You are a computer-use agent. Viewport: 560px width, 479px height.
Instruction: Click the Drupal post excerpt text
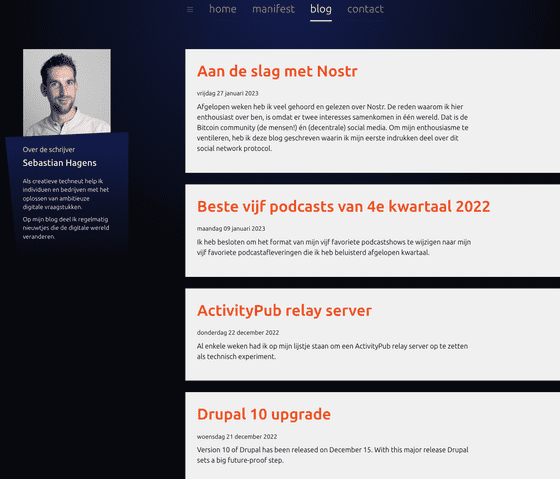point(332,455)
